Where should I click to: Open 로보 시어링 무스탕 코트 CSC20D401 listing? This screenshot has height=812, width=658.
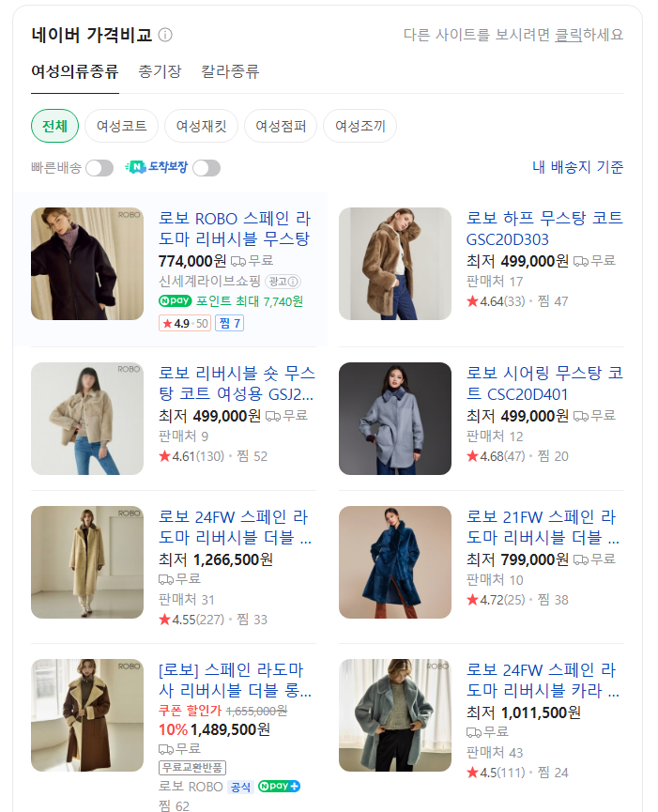[x=544, y=383]
